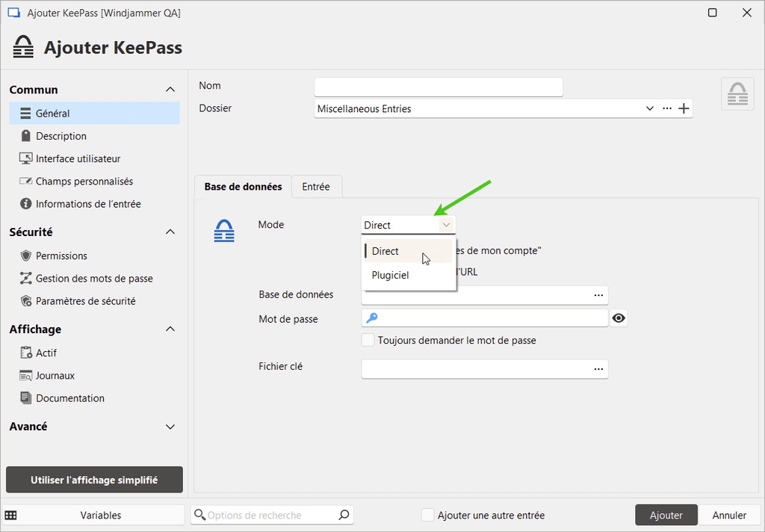This screenshot has width=765, height=532.
Task: Reveal the password with the eye toggle
Action: coord(619,318)
